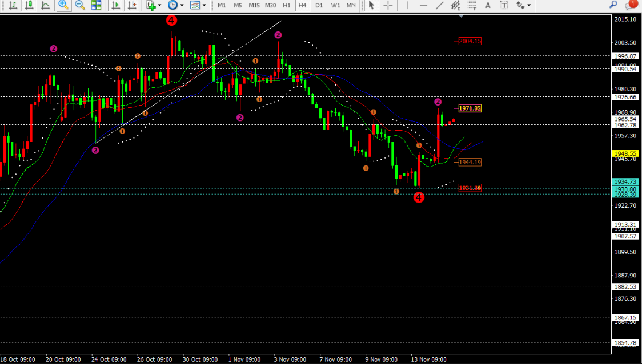Expand the indicators list dropdown arrow
Image resolution: width=642 pixels, height=364 pixels.
pos(159,5)
